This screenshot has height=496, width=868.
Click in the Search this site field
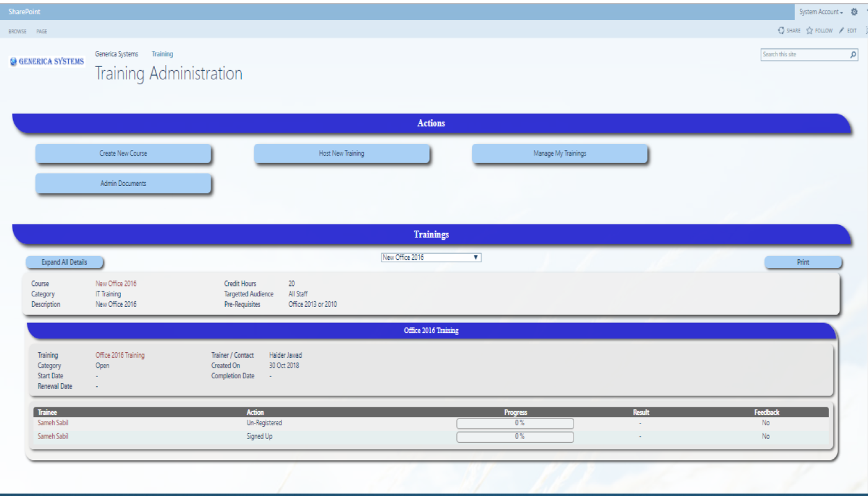804,55
